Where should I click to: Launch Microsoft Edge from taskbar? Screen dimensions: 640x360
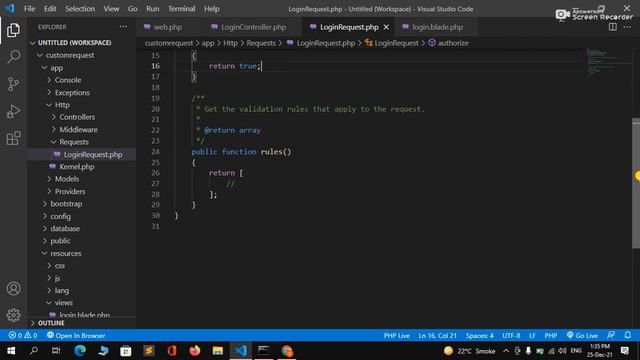80,351
